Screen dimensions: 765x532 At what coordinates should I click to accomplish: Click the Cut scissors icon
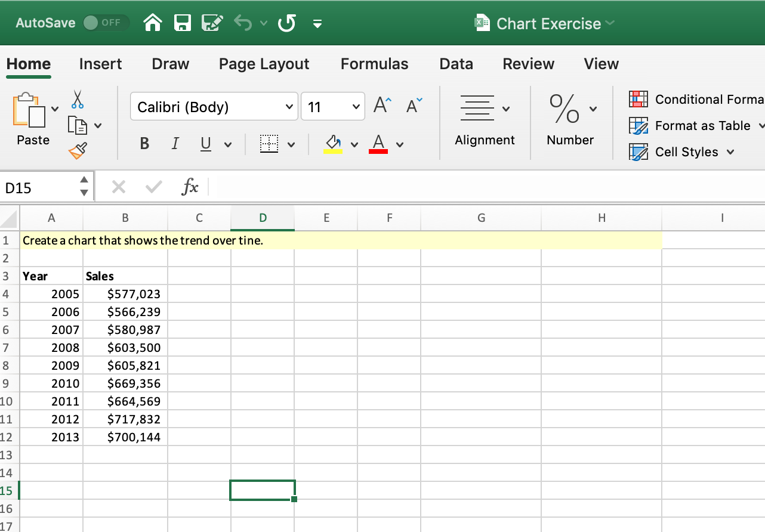(x=76, y=99)
